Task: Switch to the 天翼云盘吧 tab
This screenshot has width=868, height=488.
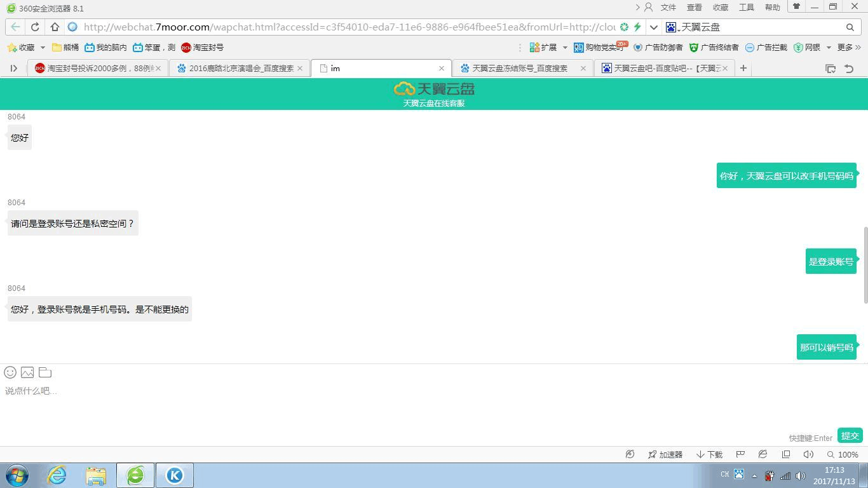Action: coord(665,68)
